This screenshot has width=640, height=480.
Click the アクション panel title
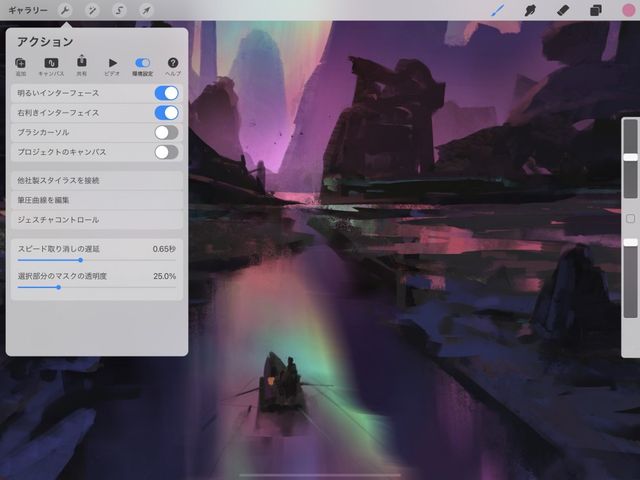tap(45, 42)
